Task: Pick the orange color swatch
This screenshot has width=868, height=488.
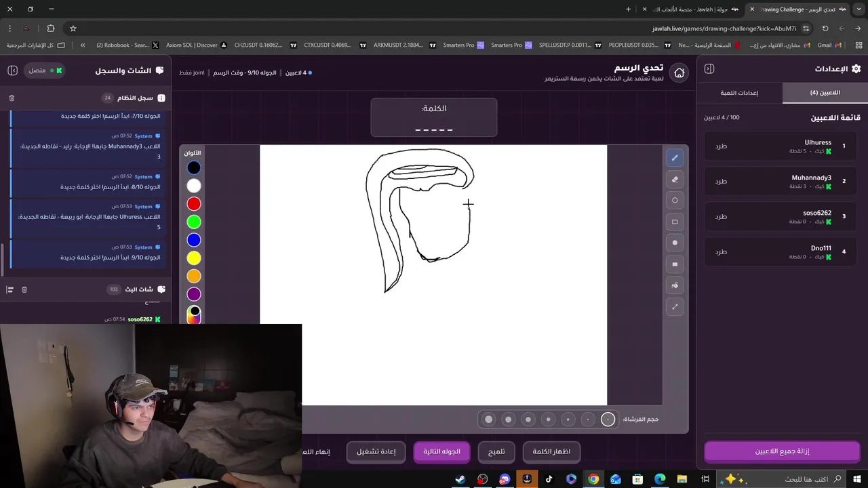Action: 194,276
